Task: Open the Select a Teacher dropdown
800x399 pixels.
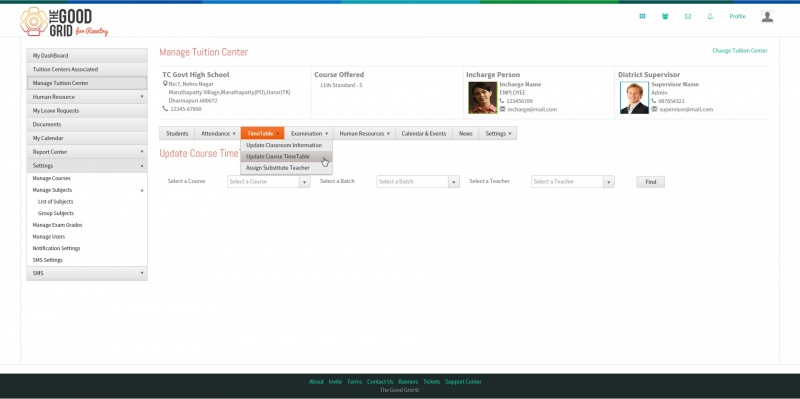Action: [572, 182]
